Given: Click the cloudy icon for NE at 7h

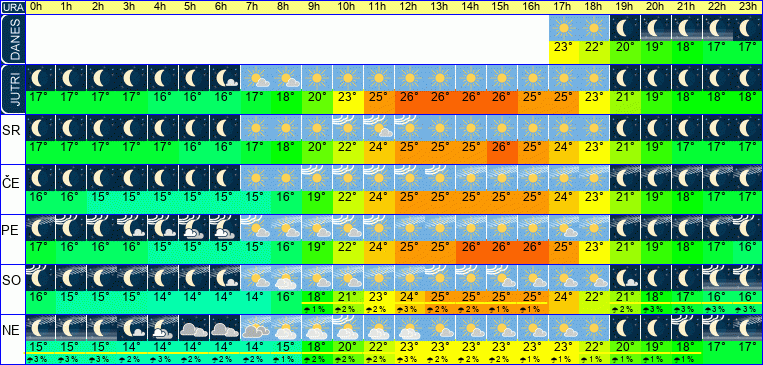Looking at the screenshot, I should click(x=255, y=328).
